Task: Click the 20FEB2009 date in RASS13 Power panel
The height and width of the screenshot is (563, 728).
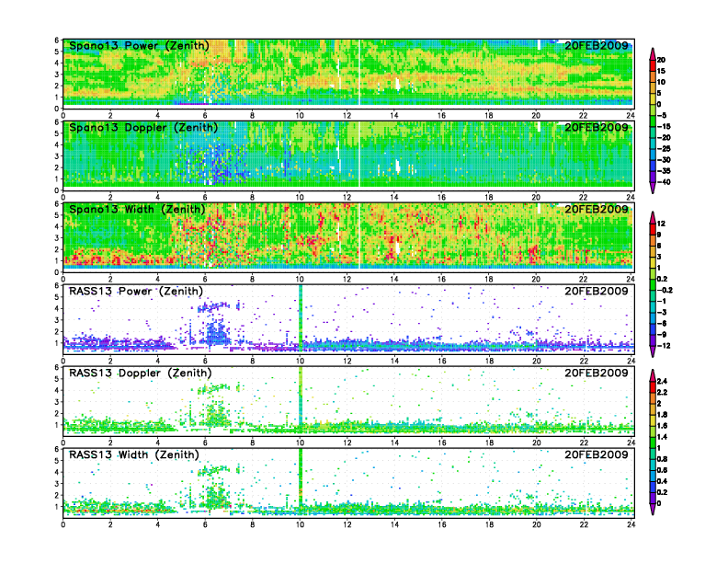Action: coord(597,291)
